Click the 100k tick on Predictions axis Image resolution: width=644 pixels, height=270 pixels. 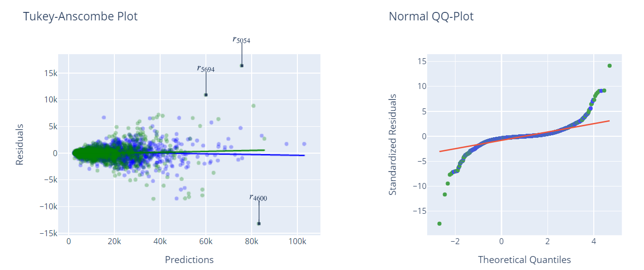tap(297, 242)
